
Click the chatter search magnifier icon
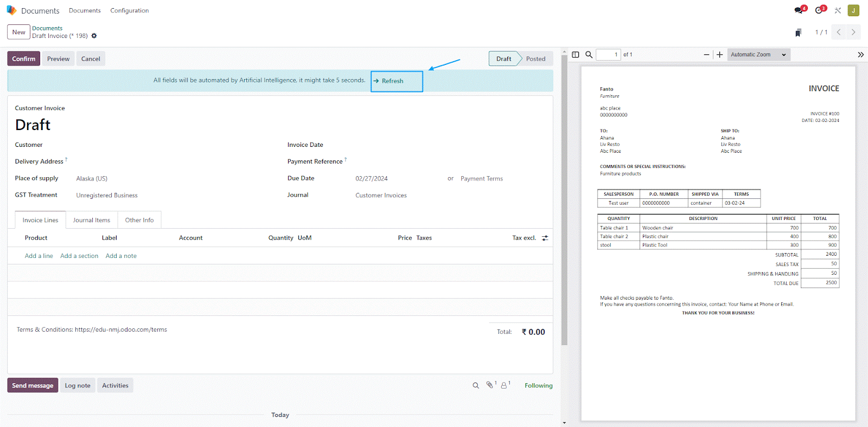click(x=476, y=386)
